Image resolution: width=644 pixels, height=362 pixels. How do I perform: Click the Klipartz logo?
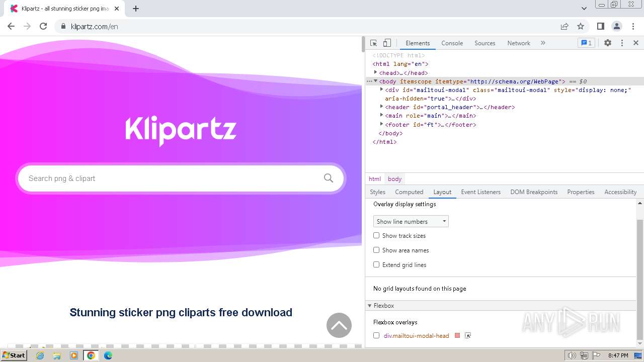coord(181,131)
